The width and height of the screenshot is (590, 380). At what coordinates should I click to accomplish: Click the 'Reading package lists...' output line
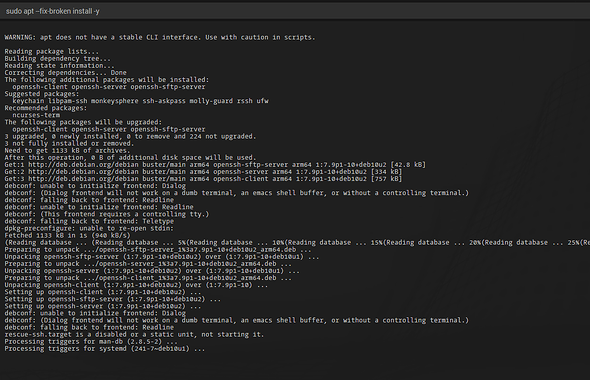pos(52,52)
